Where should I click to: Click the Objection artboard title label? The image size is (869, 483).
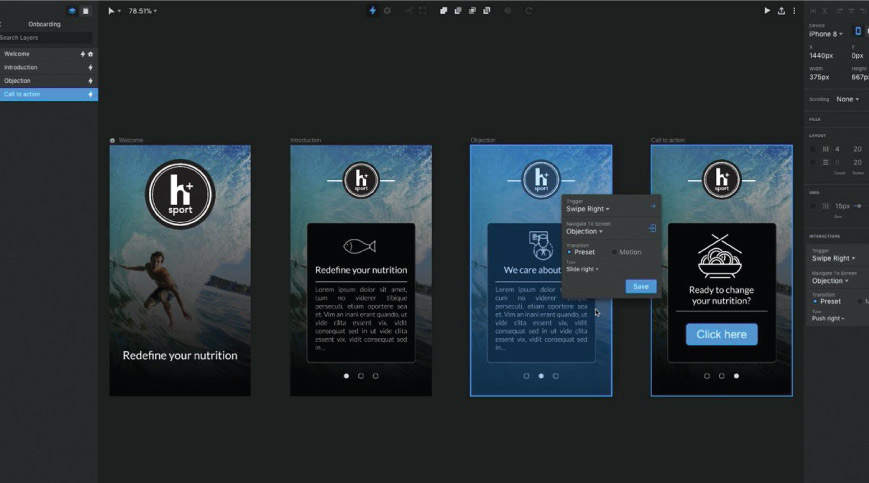click(483, 140)
